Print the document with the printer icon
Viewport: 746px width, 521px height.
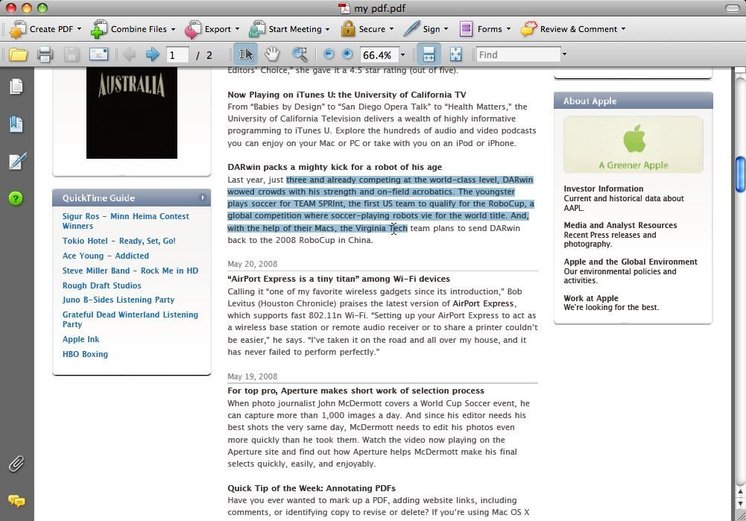pos(45,55)
